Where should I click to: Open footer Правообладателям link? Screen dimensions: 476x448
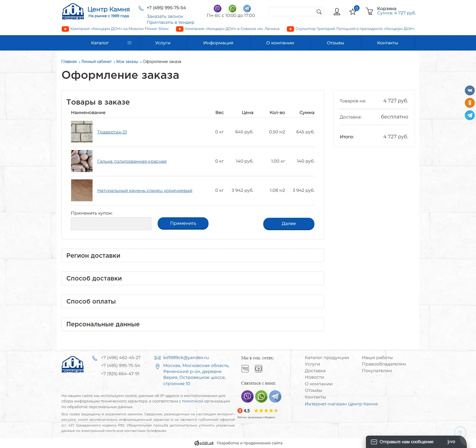click(384, 364)
